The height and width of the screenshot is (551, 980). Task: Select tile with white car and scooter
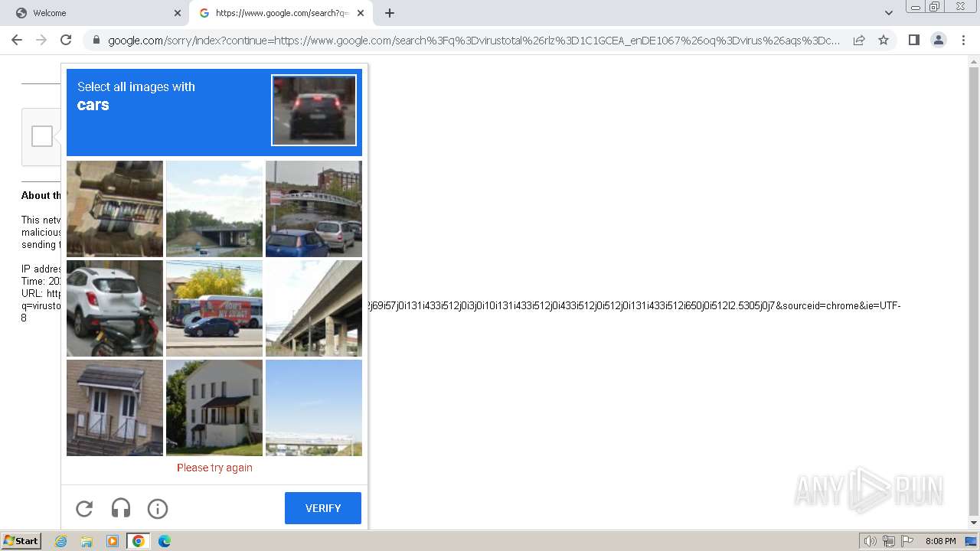[115, 308]
